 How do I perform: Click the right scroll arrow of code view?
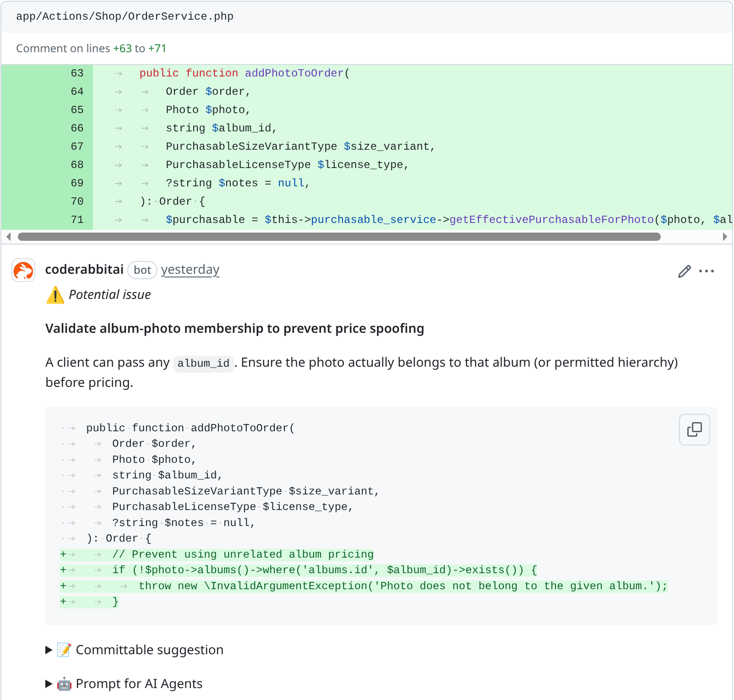(x=725, y=237)
